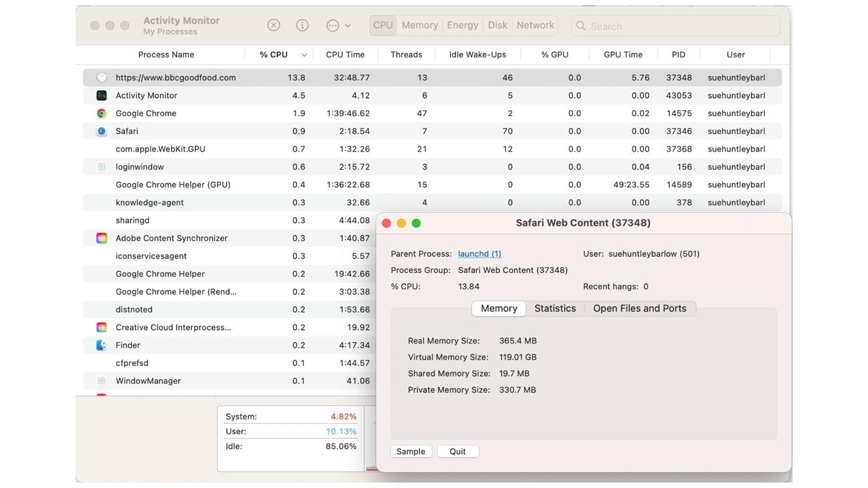Click the ellipsis more options icon

click(x=333, y=25)
